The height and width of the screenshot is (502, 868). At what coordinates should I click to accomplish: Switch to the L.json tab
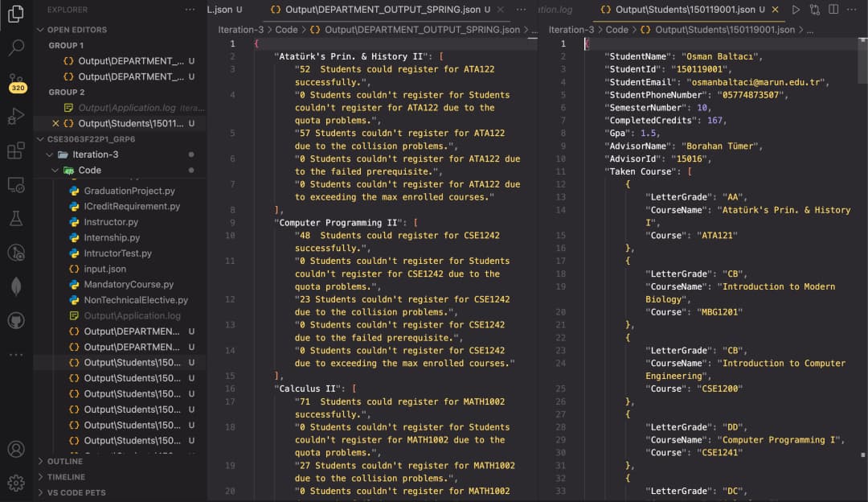tap(223, 10)
